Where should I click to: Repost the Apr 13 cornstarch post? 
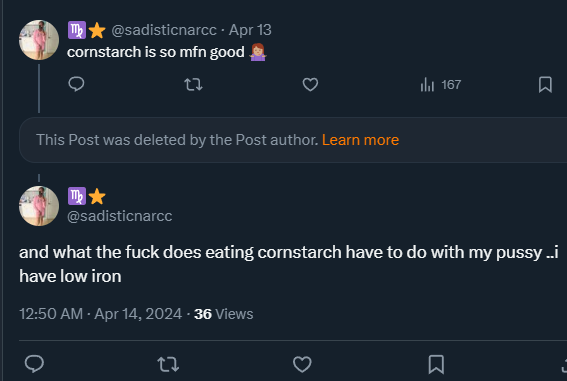coord(193,85)
